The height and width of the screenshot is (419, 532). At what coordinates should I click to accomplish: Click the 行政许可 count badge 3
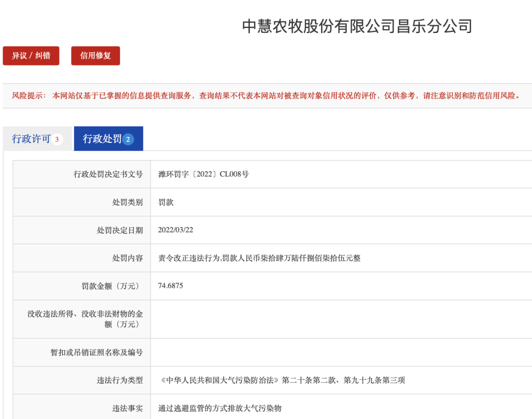pos(57,139)
